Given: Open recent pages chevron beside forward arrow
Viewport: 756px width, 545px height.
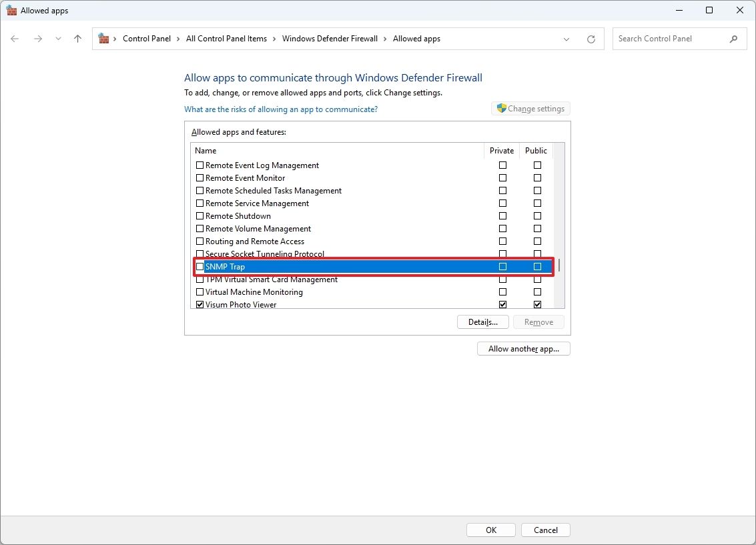Looking at the screenshot, I should click(x=58, y=39).
